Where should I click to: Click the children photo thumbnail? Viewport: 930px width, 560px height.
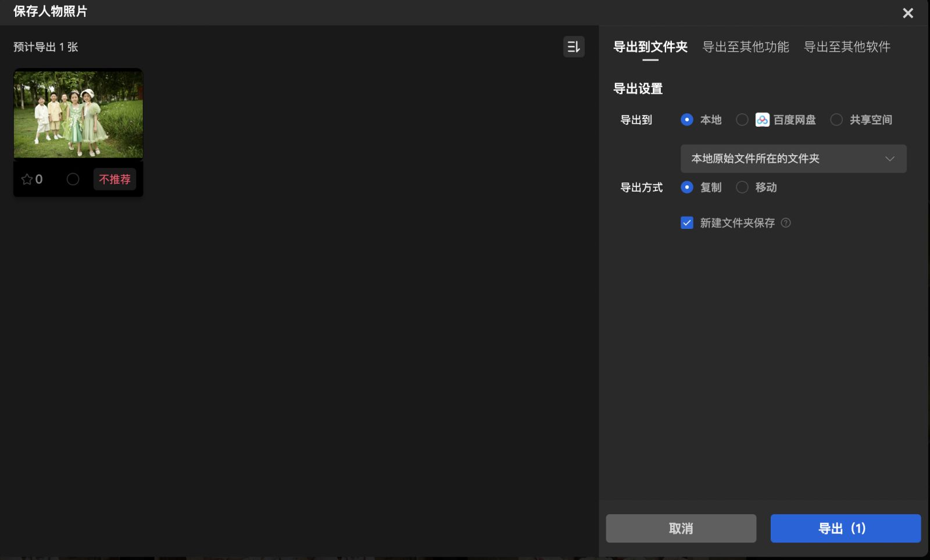click(x=78, y=114)
